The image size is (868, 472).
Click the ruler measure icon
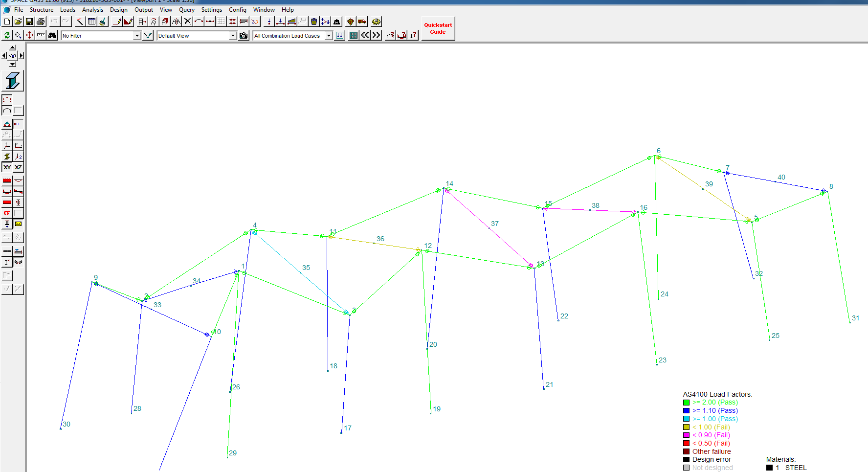coord(41,35)
